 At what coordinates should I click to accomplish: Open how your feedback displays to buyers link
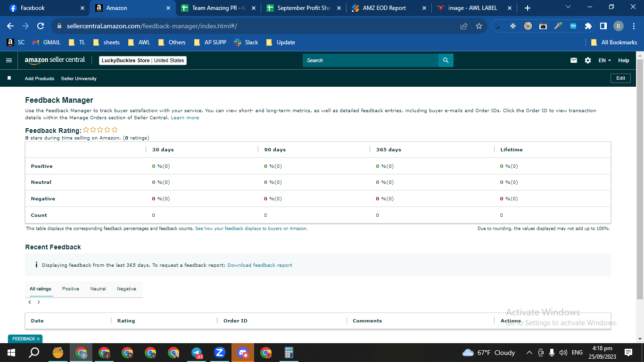pyautogui.click(x=251, y=229)
